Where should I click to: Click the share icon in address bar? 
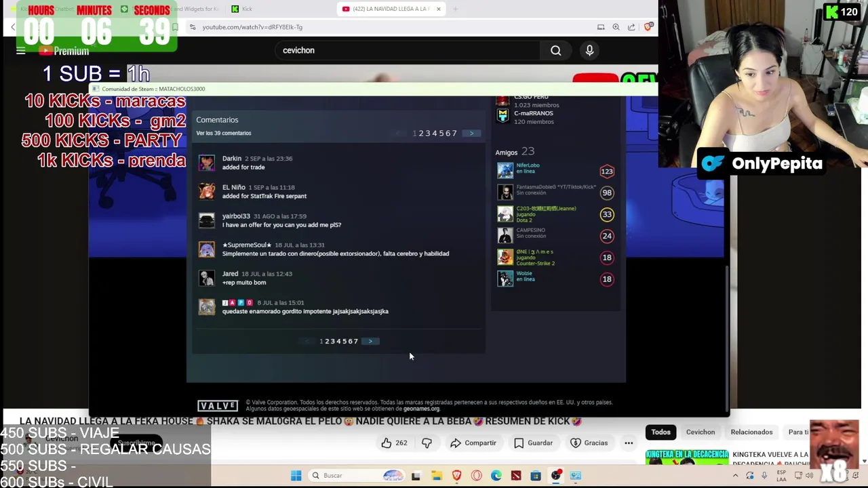click(x=631, y=27)
